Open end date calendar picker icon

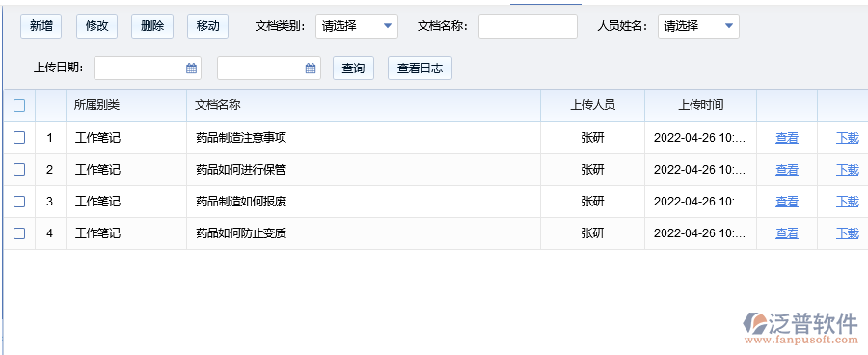coord(311,68)
